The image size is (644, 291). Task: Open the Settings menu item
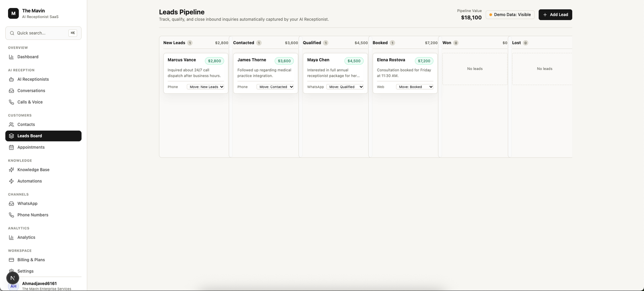[x=43, y=271]
